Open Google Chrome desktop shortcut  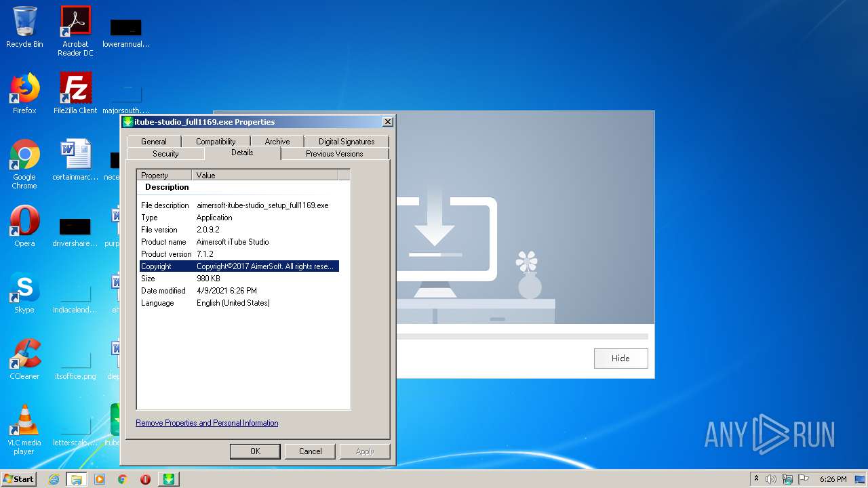coord(24,164)
